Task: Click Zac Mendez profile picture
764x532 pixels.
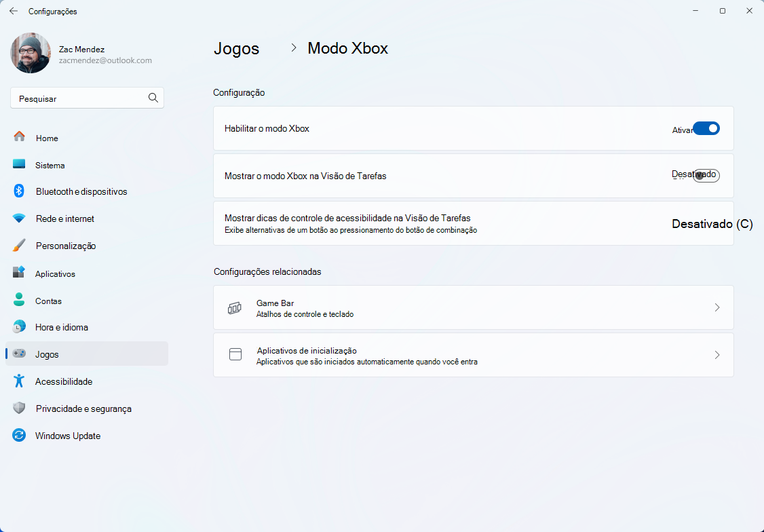Action: point(31,53)
